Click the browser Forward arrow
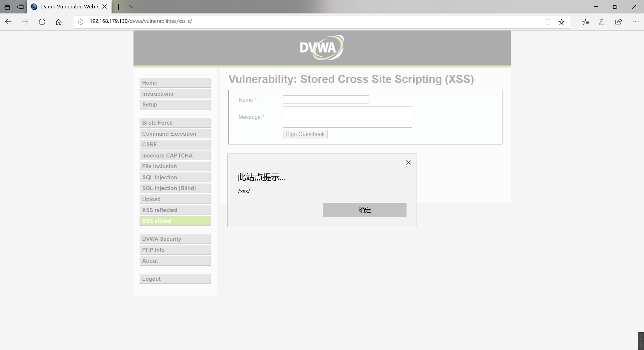Viewport: 644px width, 350px height. coord(25,22)
